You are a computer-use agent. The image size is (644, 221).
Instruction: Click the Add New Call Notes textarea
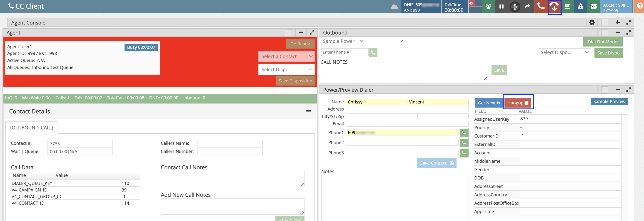[232, 207]
